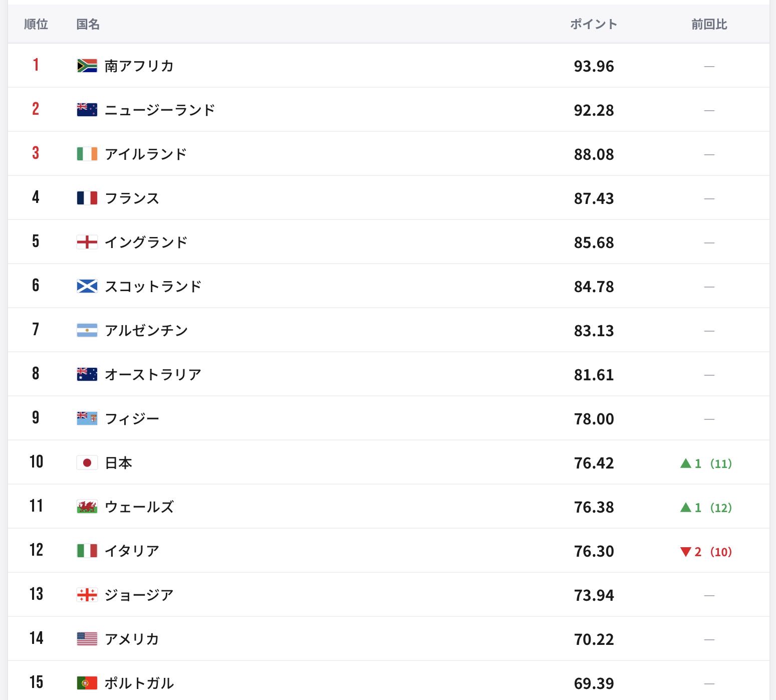Open the イングランド country name

pos(146,242)
